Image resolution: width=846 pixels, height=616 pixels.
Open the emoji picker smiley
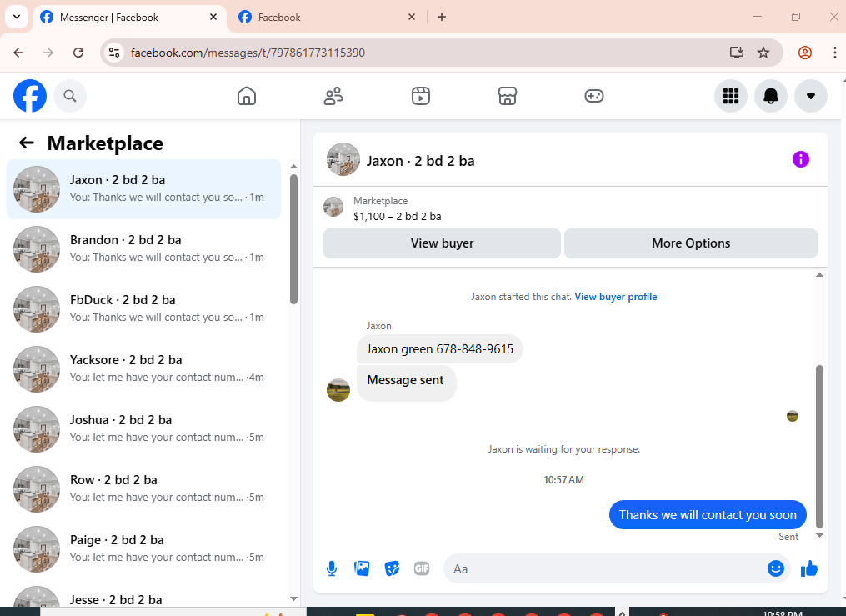click(776, 568)
